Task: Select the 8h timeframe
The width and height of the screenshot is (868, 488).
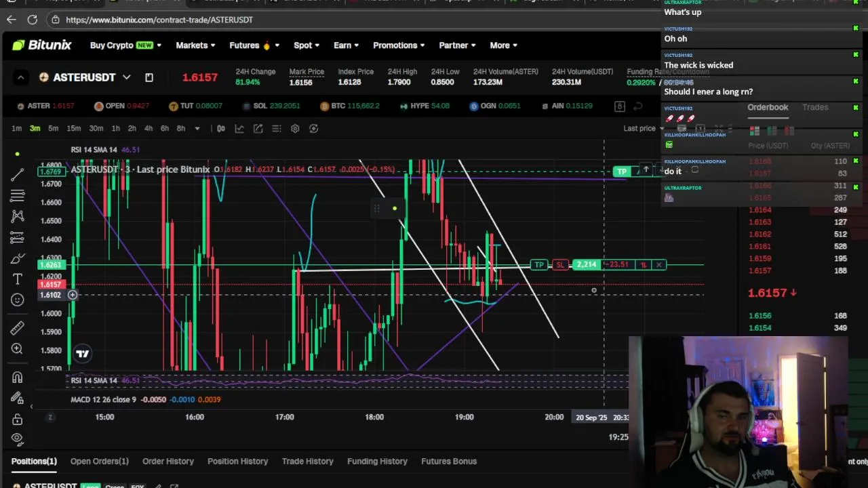Action: 180,128
